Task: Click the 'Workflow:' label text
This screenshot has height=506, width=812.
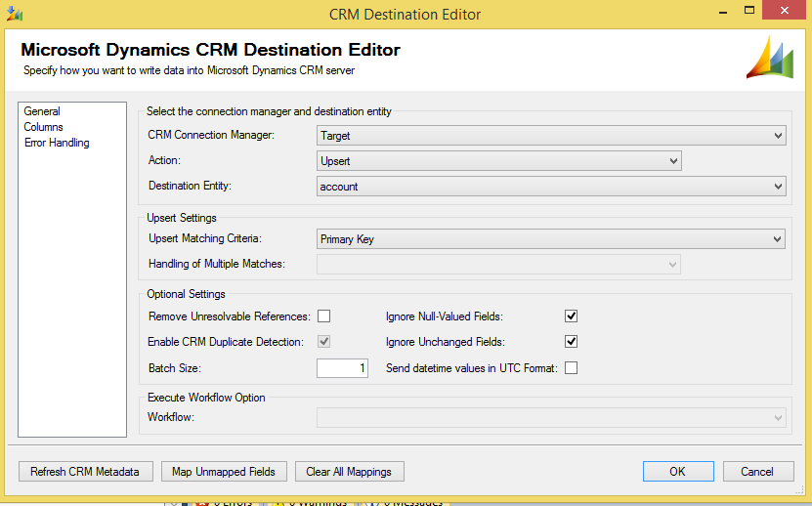Action: [170, 417]
